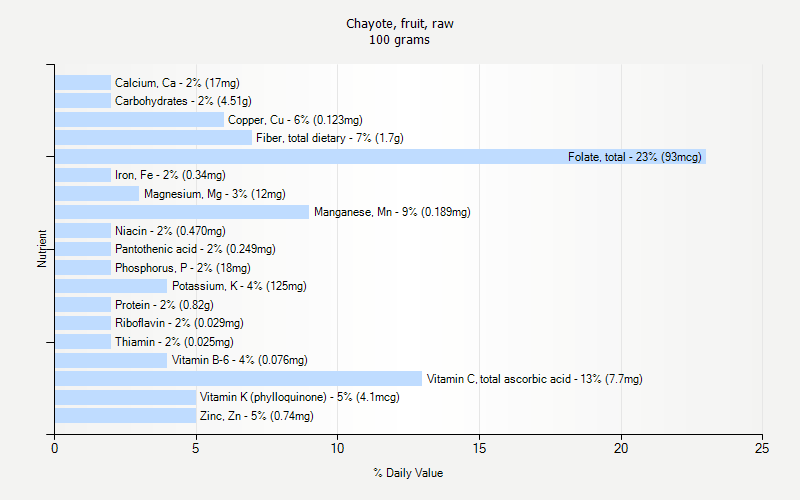Click the Pantothenic acid label

(195, 249)
